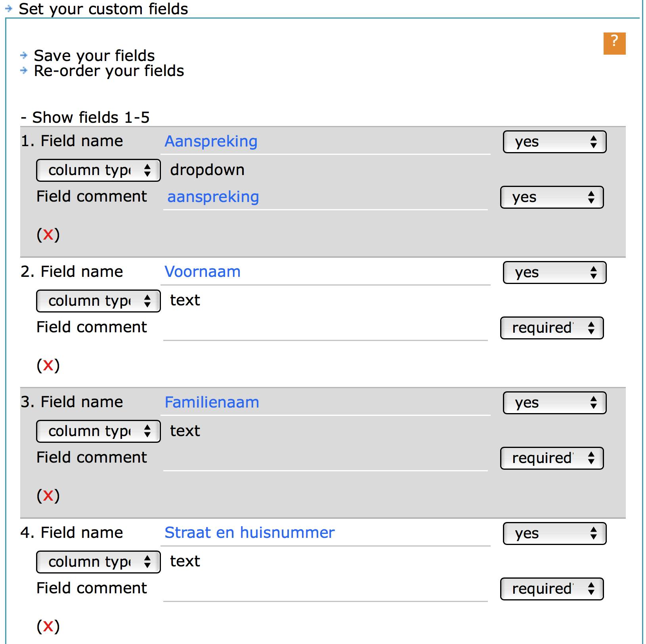This screenshot has height=644, width=646.
Task: Open yes dropdown beside Straat en huisnummer
Action: pyautogui.click(x=554, y=533)
